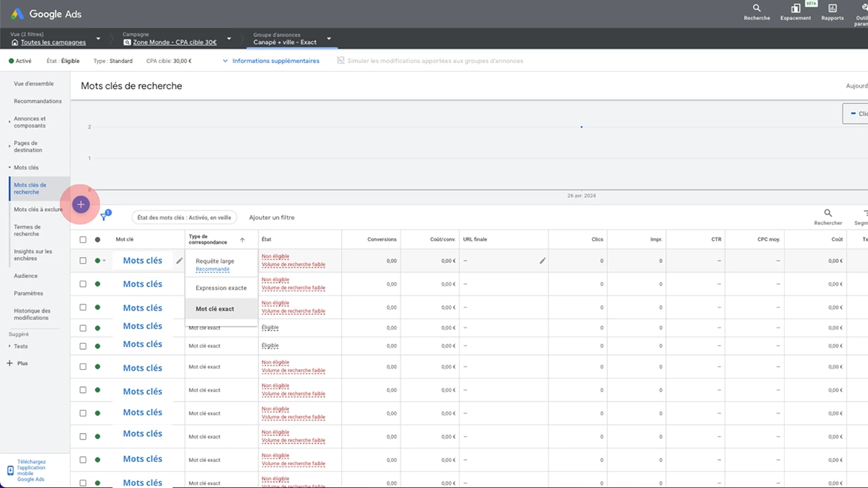The image size is (868, 488).
Task: Click Ajouter un filtre
Action: click(x=272, y=218)
